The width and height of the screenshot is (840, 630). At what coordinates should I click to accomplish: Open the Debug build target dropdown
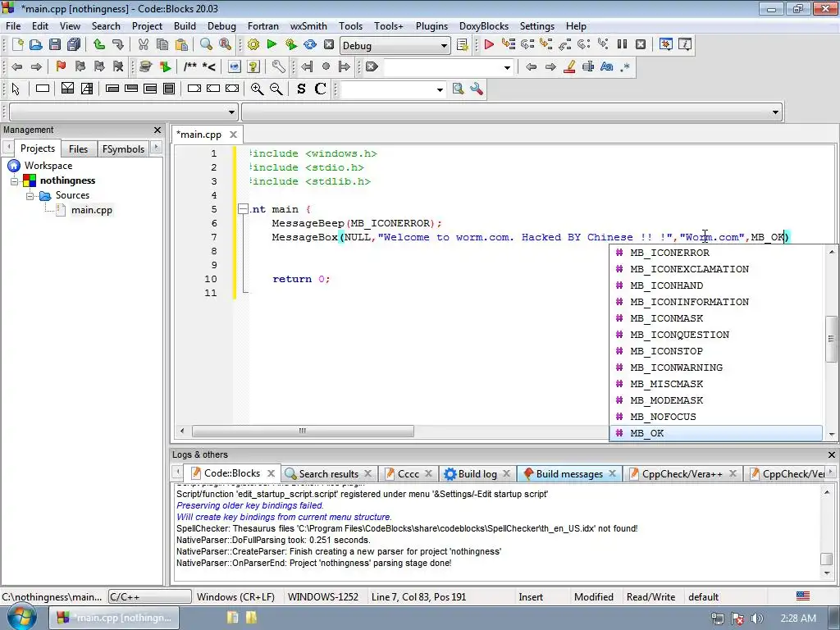[x=444, y=46]
